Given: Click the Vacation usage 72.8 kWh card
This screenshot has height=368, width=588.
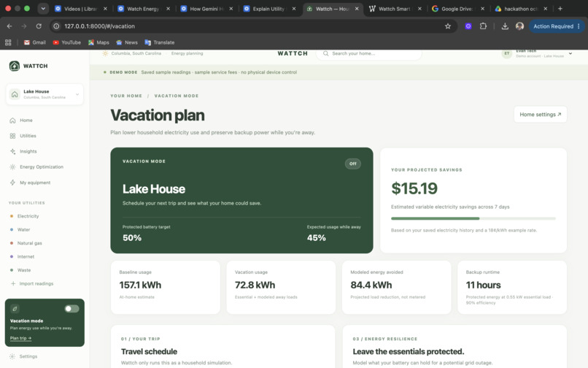Looking at the screenshot, I should [281, 287].
